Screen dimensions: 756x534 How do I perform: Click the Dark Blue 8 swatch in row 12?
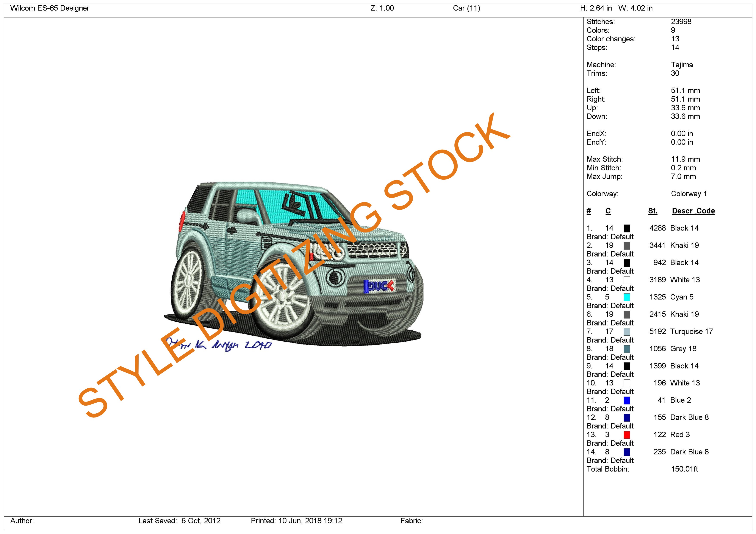coord(627,417)
